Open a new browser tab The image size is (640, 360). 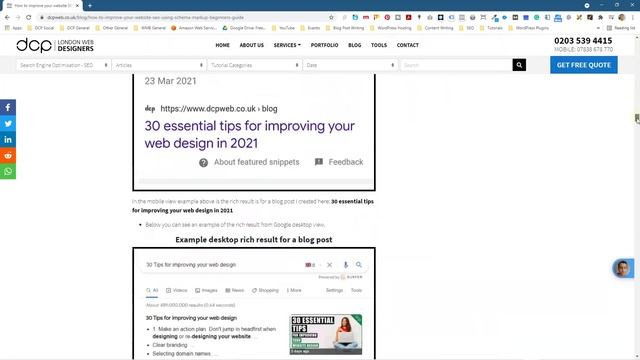pyautogui.click(x=90, y=6)
